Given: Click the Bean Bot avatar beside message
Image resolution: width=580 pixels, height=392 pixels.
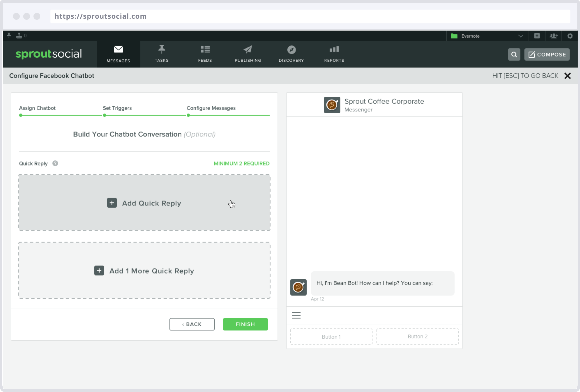Looking at the screenshot, I should (x=298, y=287).
